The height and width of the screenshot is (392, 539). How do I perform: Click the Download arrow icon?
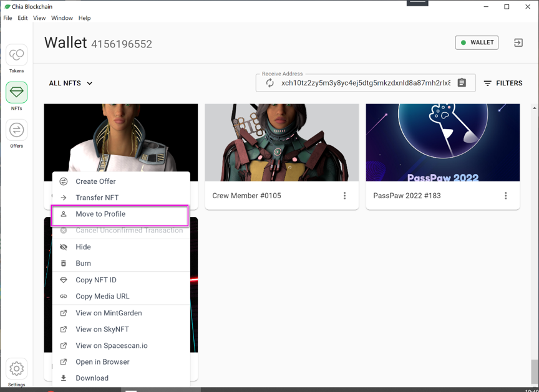tap(64, 378)
